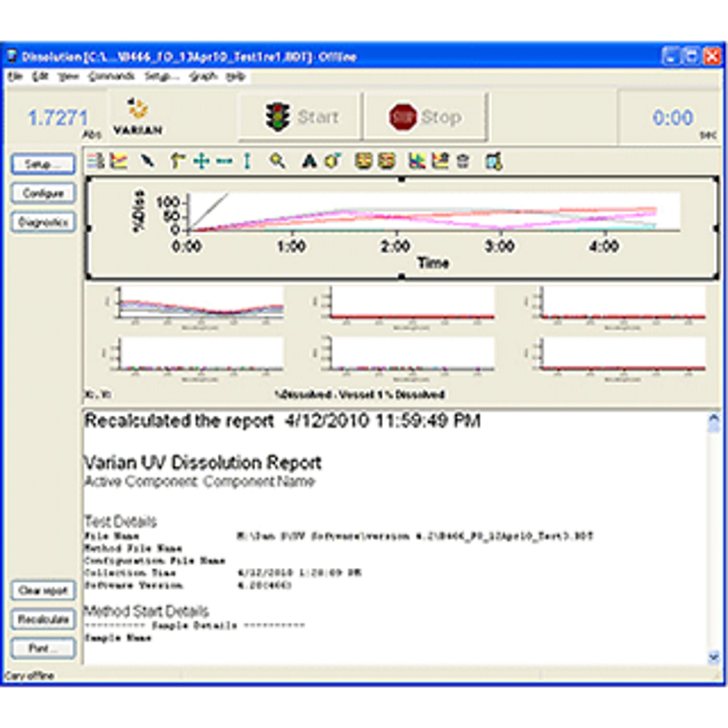Click the 'Varian UV Dissolution Report' heading
The image size is (728, 728).
click(x=203, y=463)
